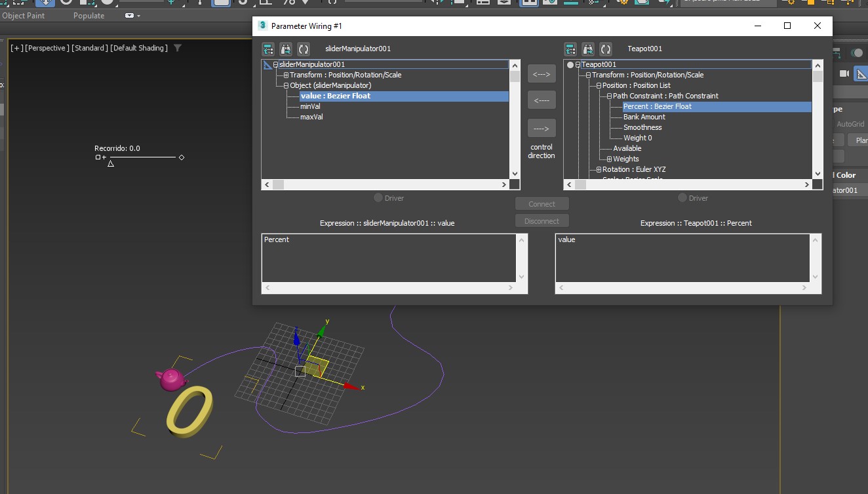Click the Connect button
Screen dimensions: 868x494
point(542,204)
